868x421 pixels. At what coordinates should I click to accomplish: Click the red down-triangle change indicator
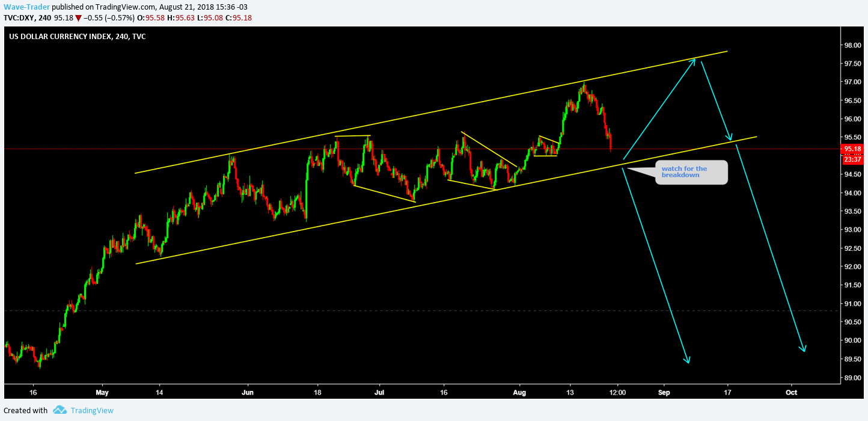(x=78, y=19)
